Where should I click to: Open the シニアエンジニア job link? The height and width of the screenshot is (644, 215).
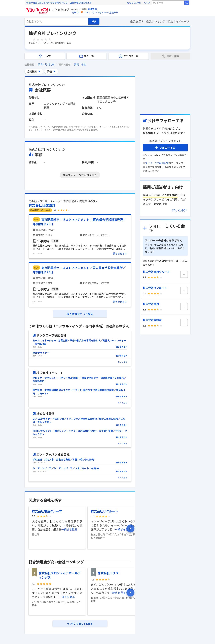(x=66, y=468)
